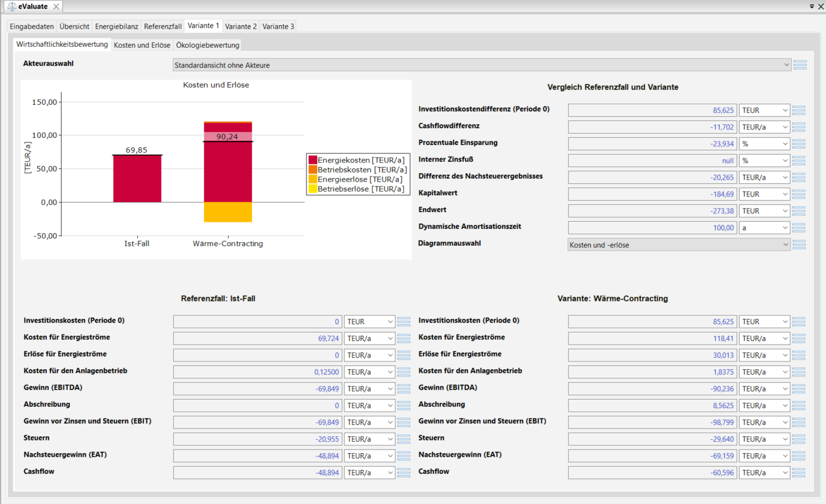
Task: Click the Referenzfall Kosten für Energieströme field 69,724
Action: 258,339
